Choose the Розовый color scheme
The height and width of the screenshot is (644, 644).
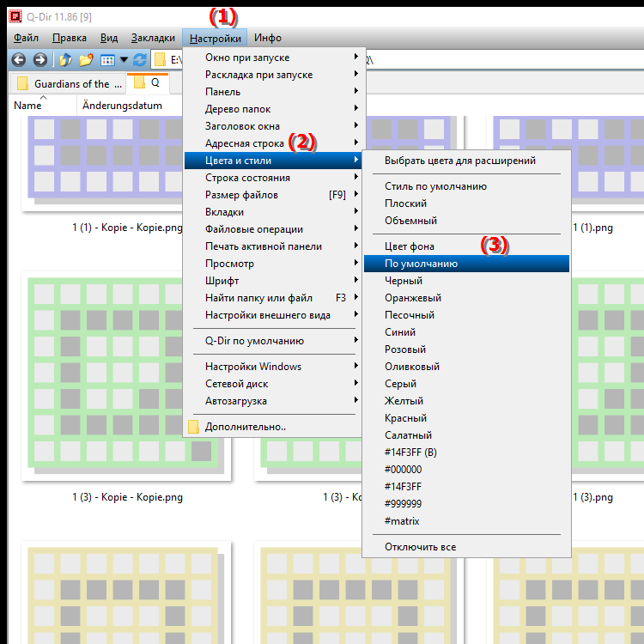tap(466, 349)
